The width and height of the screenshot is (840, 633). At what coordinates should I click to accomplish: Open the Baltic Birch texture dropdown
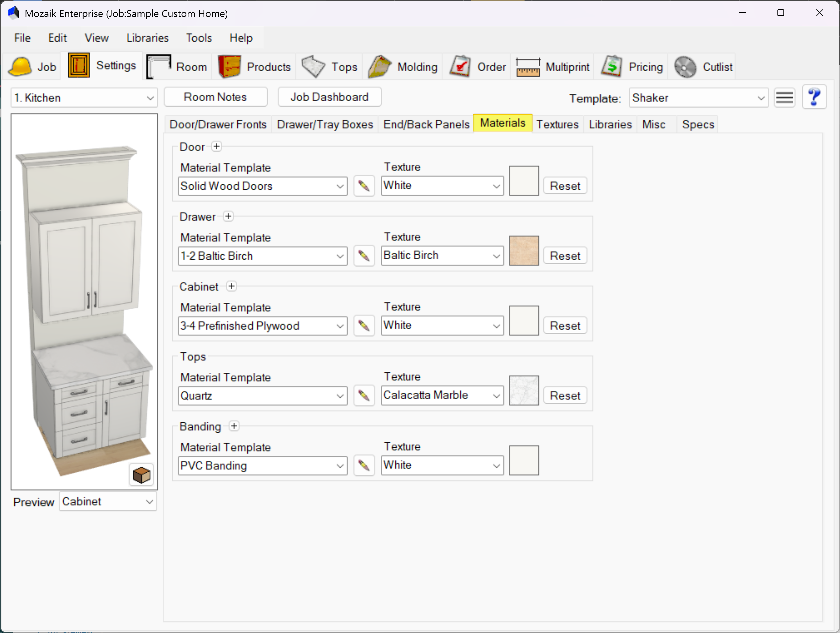click(442, 256)
